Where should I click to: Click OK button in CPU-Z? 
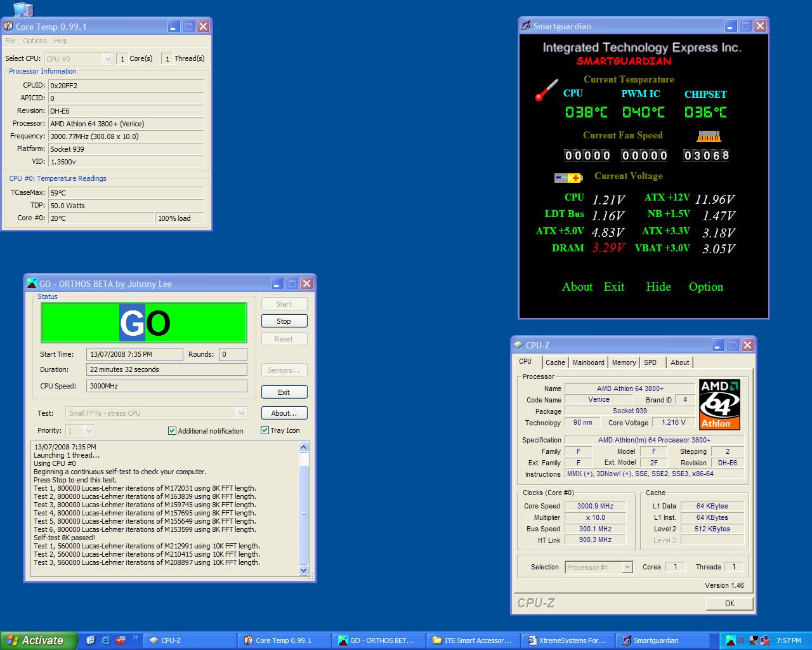(x=730, y=603)
